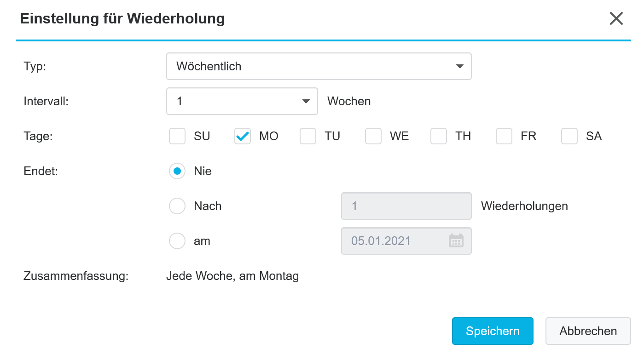644x354 pixels.
Task: Choose the Nach radio option
Action: (177, 206)
